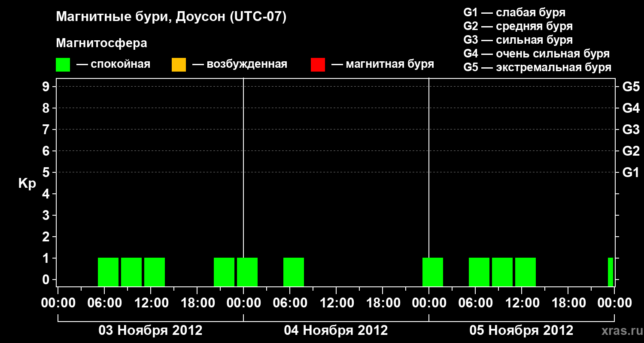The image size is (644, 343).
Task: Select legend line 'G1 — слабая буря'
Action: [x=514, y=12]
